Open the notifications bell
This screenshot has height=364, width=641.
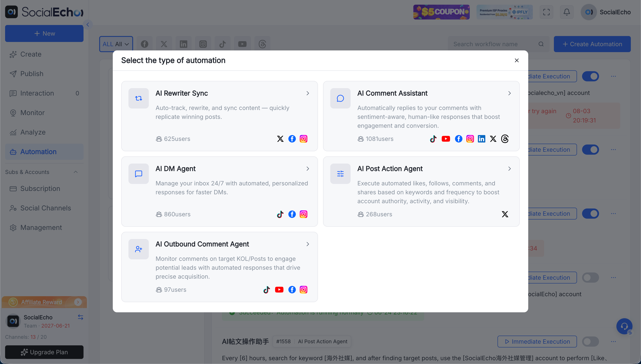[567, 12]
